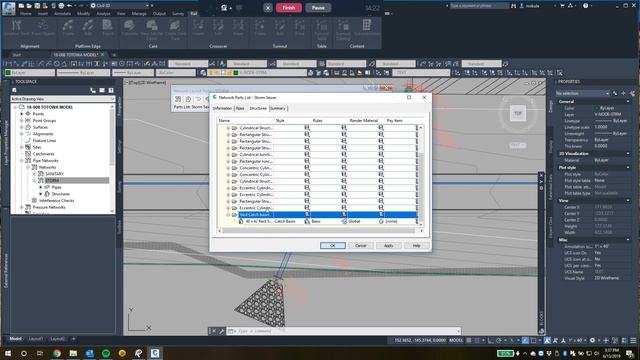Image resolution: width=640 pixels, height=360 pixels.
Task: Open the Survey ribbon tab
Action: click(178, 13)
